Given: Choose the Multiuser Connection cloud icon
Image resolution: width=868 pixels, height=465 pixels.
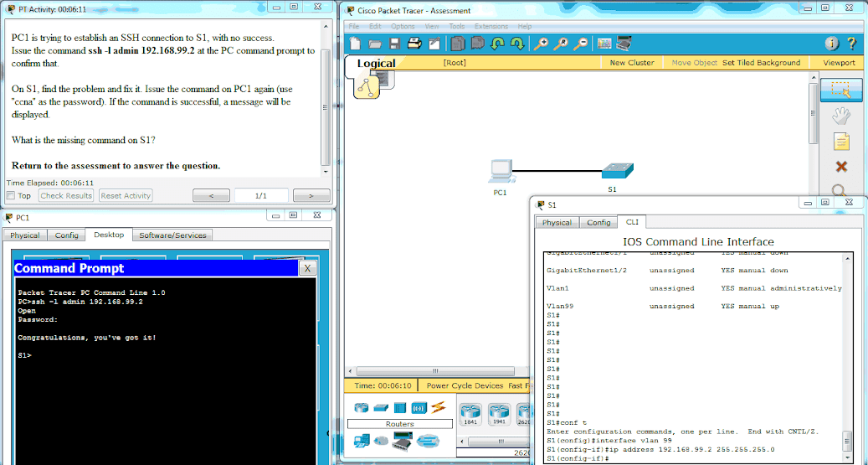Looking at the screenshot, I should [428, 441].
